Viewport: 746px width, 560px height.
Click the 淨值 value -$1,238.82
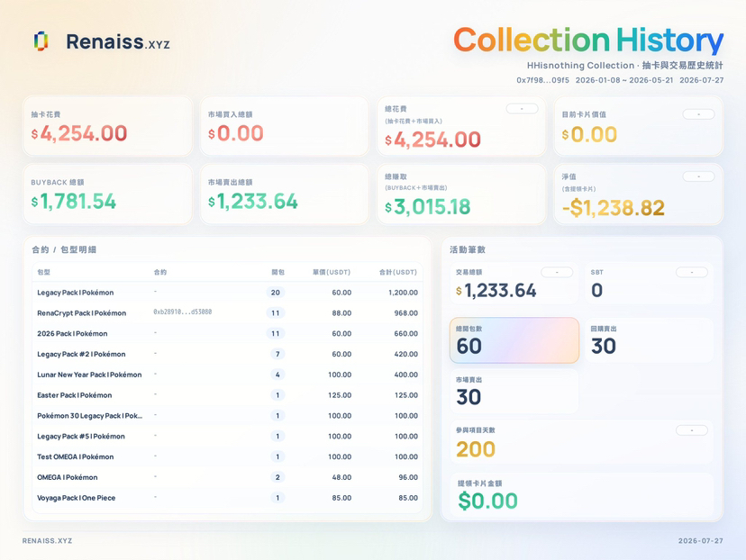[x=614, y=208]
